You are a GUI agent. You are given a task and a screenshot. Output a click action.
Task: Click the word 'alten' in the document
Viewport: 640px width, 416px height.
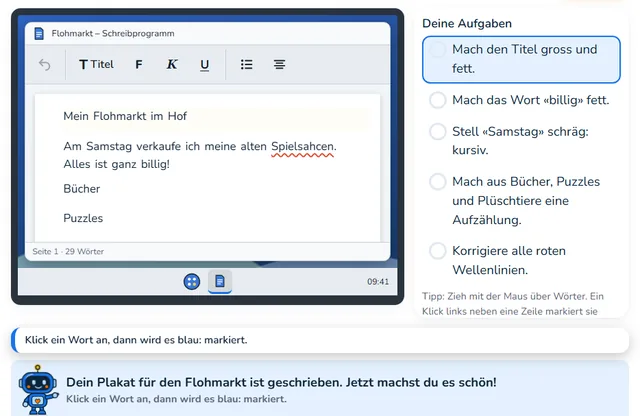[253, 147]
